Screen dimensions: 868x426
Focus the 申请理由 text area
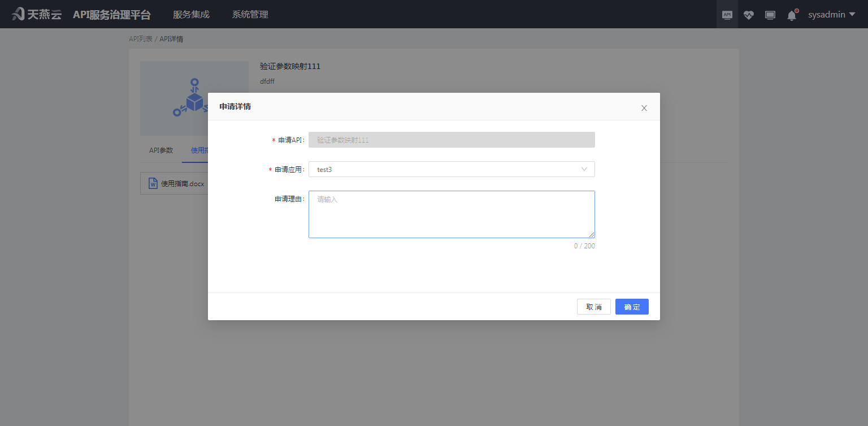pos(451,214)
